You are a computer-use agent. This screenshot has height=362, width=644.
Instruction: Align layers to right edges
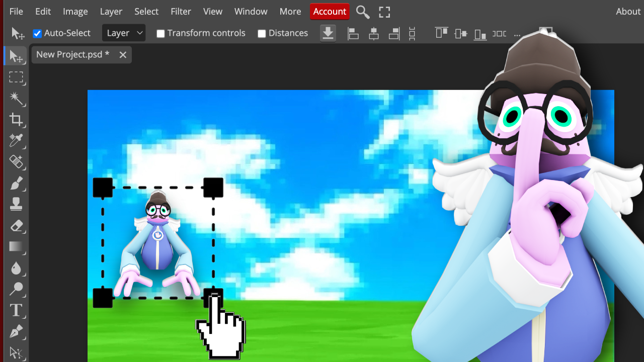click(x=394, y=34)
